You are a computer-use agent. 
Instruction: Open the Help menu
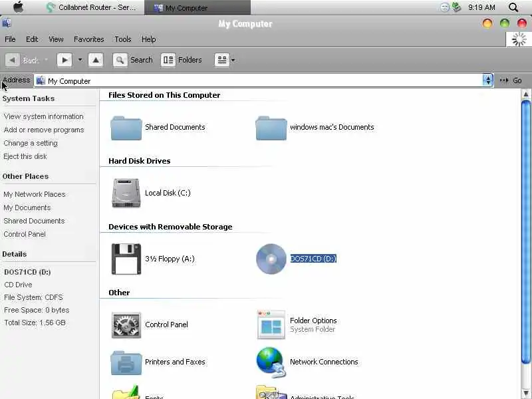pyautogui.click(x=148, y=39)
